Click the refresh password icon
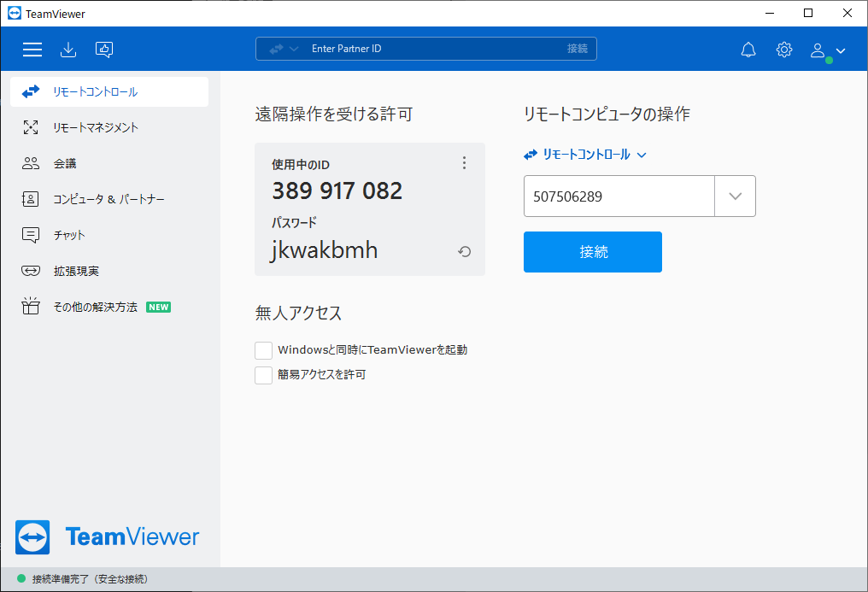868x592 pixels. (465, 251)
